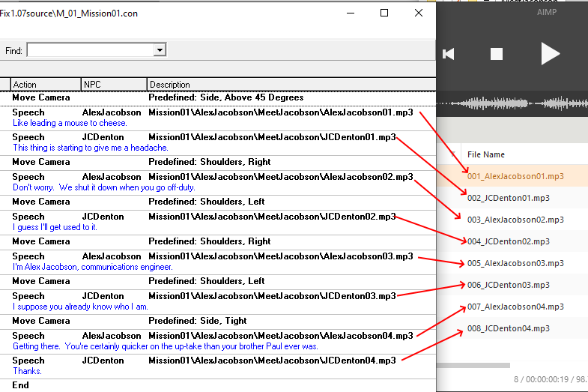Minimize the M_01_Mission01.con window
The image size is (588, 392).
[351, 13]
